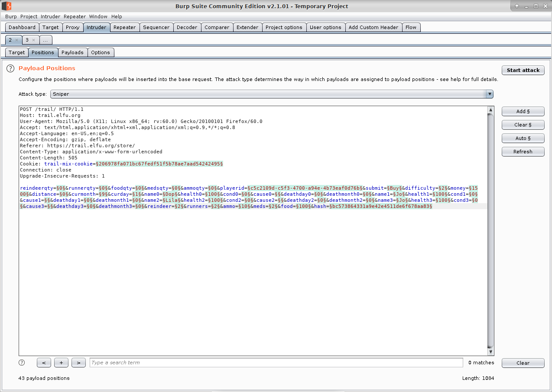Open the Burp menu
The width and height of the screenshot is (552, 392).
pyautogui.click(x=11, y=16)
